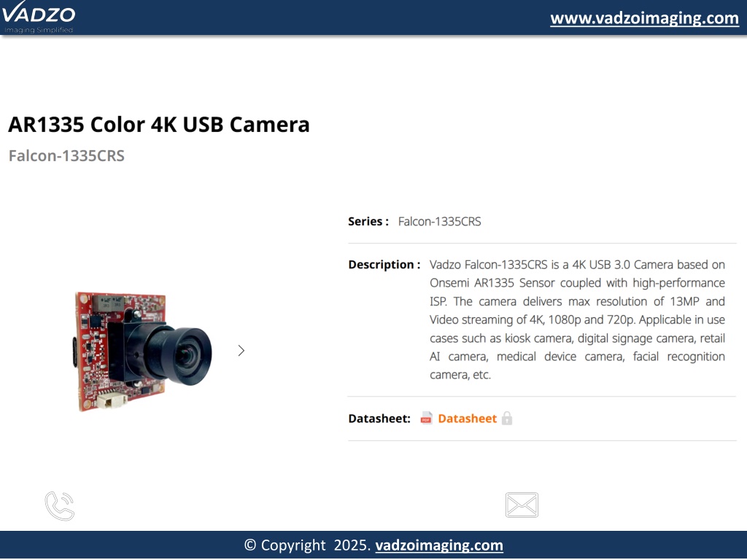Show next product image with right chevron
The image size is (747, 560).
(241, 351)
